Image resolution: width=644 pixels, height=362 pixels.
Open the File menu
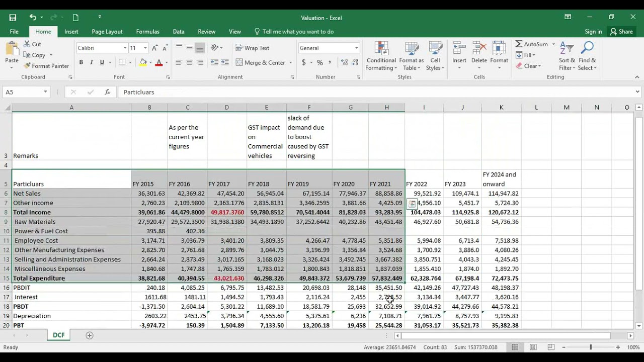(x=14, y=31)
